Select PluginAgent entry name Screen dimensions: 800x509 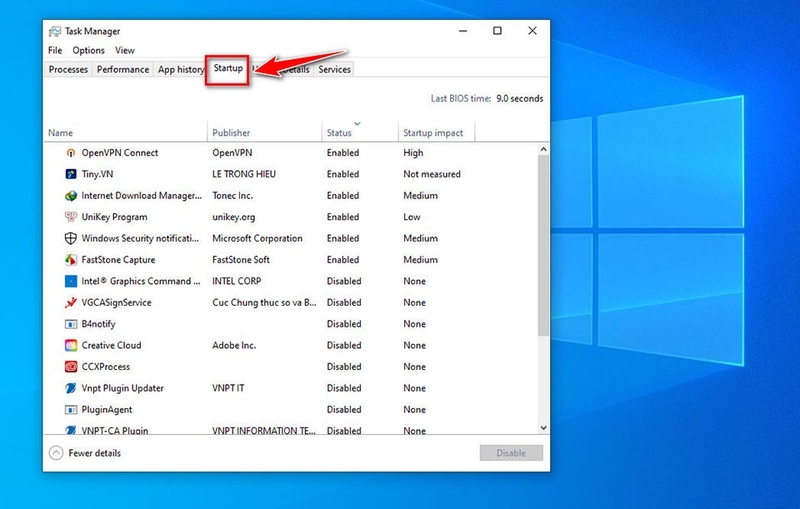(107, 410)
